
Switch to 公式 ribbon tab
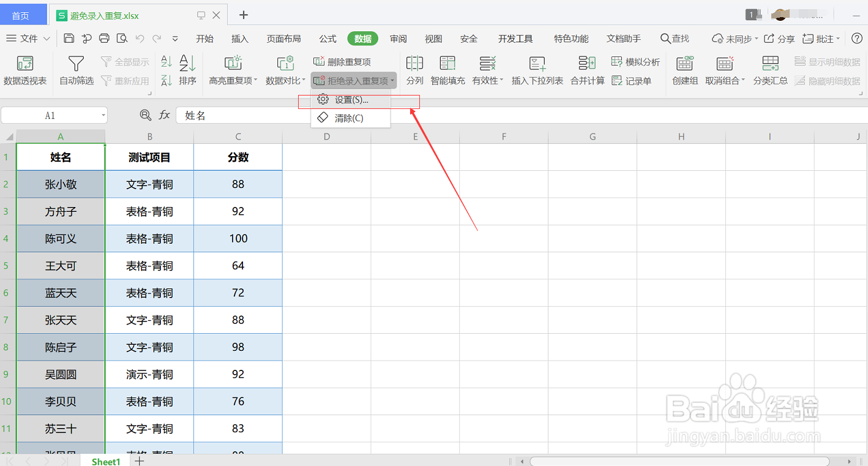pos(327,39)
